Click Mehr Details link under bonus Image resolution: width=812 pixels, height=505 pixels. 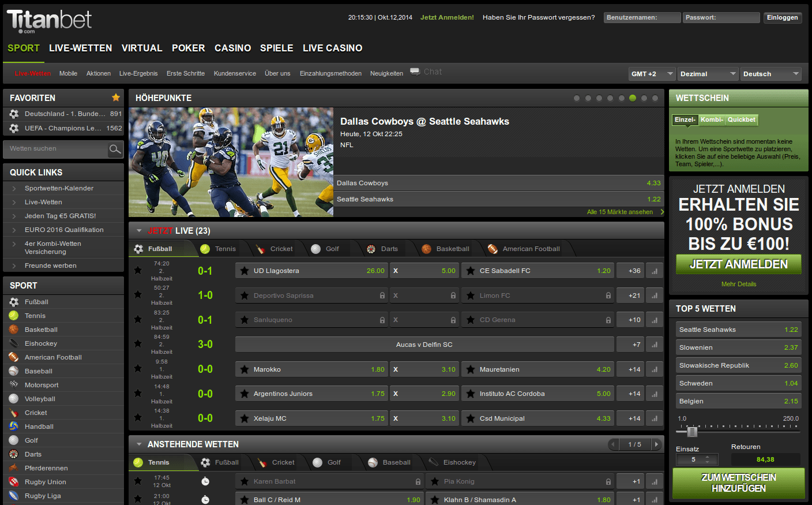tap(739, 284)
